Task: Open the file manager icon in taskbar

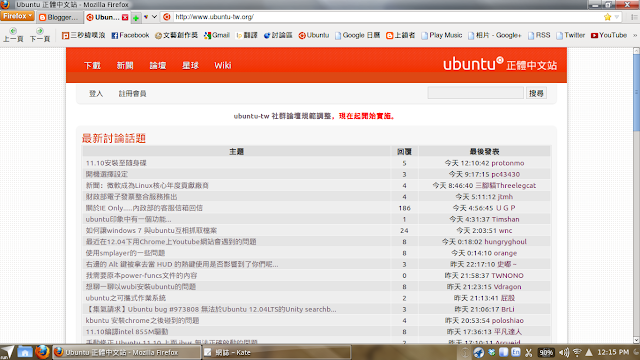Action: [25, 352]
